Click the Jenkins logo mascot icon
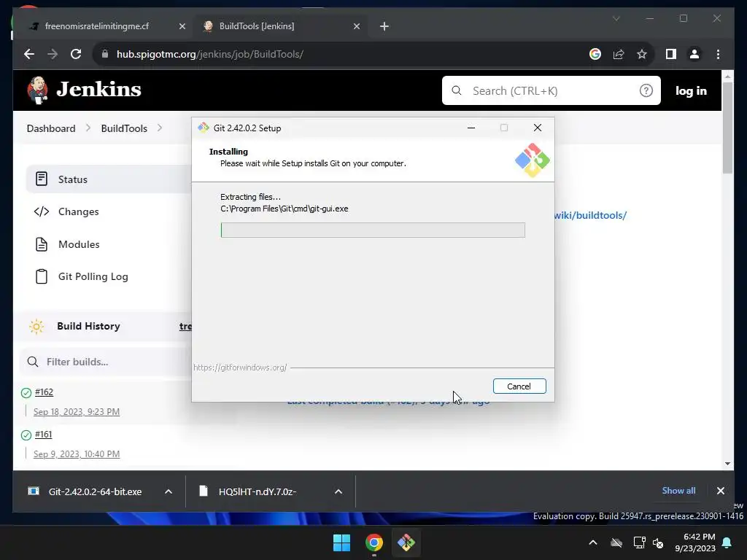Viewport: 747px width, 560px height. (38, 90)
